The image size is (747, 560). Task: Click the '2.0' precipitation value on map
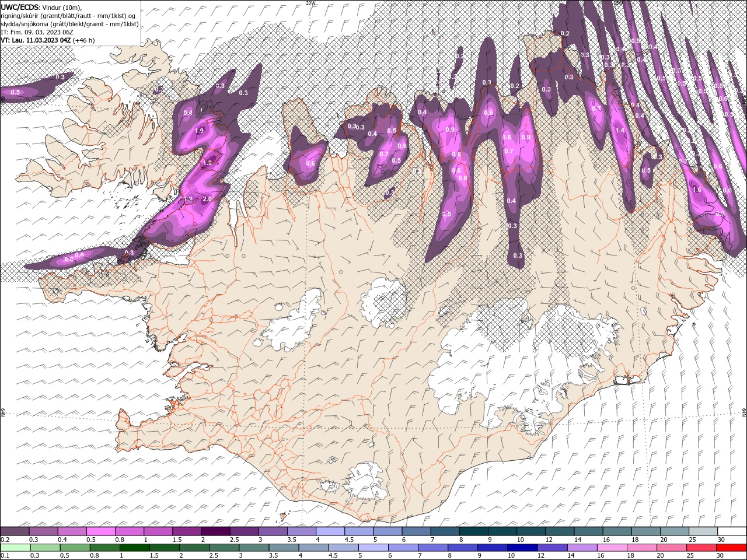[x=207, y=199]
